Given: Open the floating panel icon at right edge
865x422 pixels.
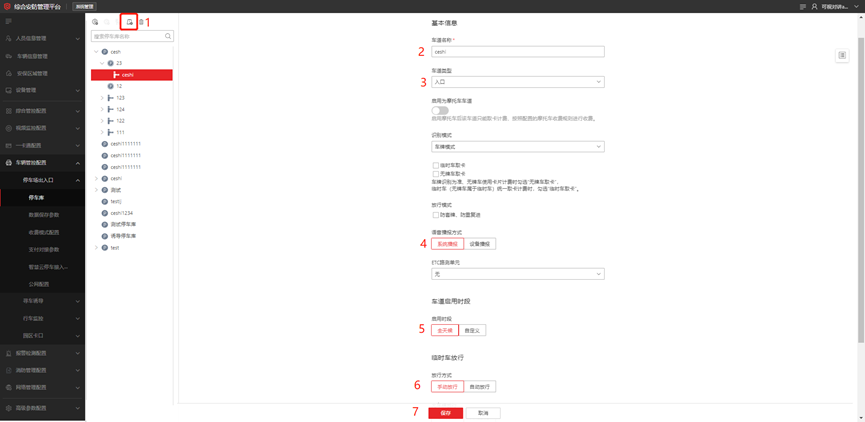Looking at the screenshot, I should 842,56.
